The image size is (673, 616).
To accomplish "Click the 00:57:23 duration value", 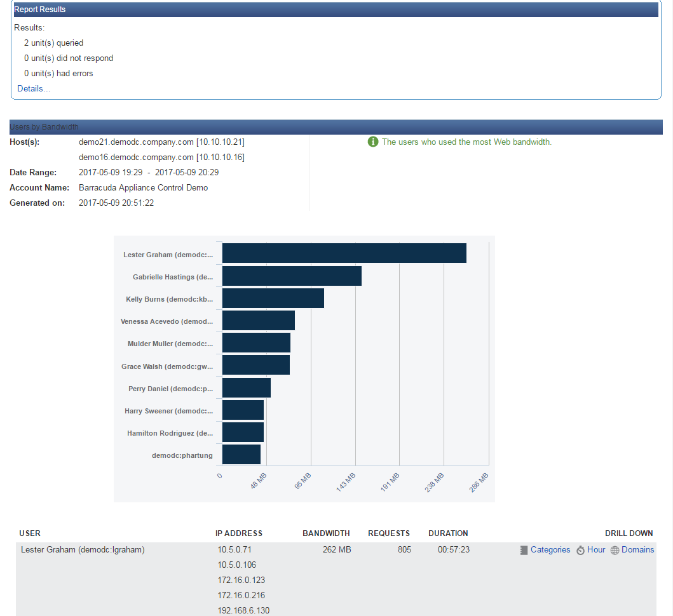I will coord(454,549).
